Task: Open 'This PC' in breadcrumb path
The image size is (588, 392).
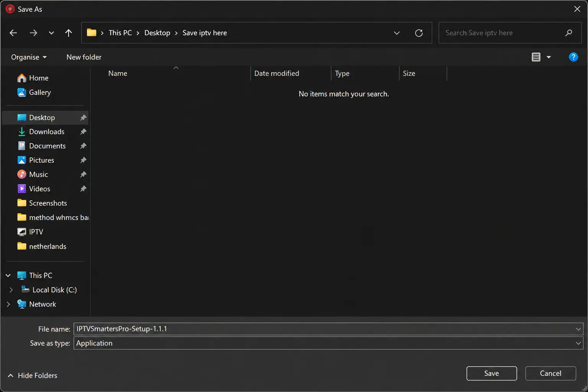Action: tap(120, 33)
